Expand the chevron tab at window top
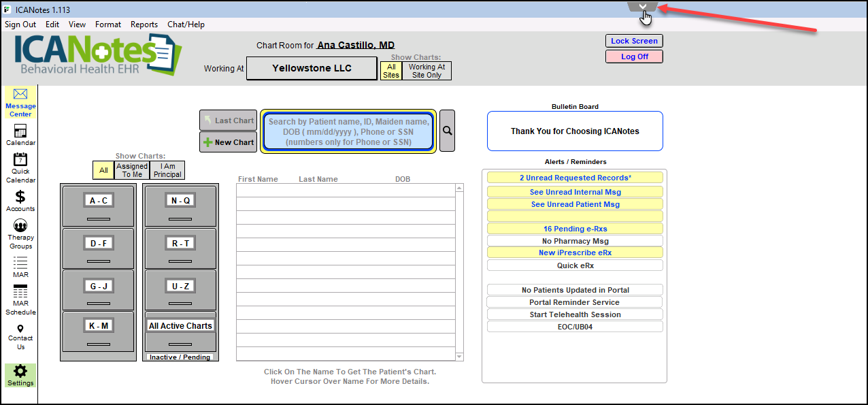868x405 pixels. click(642, 6)
